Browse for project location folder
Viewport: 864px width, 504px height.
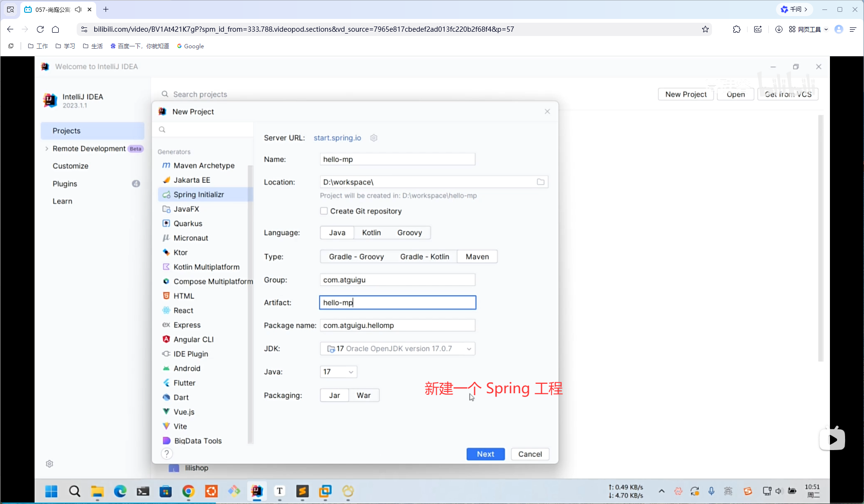[x=541, y=182]
